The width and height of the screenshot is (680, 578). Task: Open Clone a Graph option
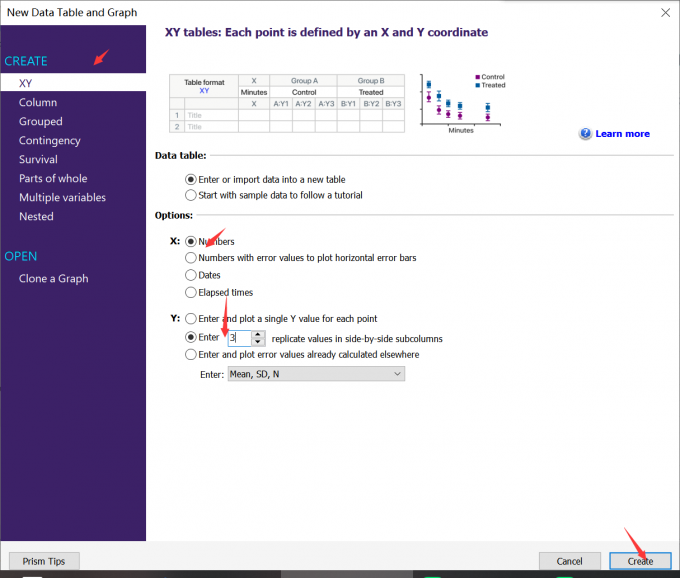(54, 278)
